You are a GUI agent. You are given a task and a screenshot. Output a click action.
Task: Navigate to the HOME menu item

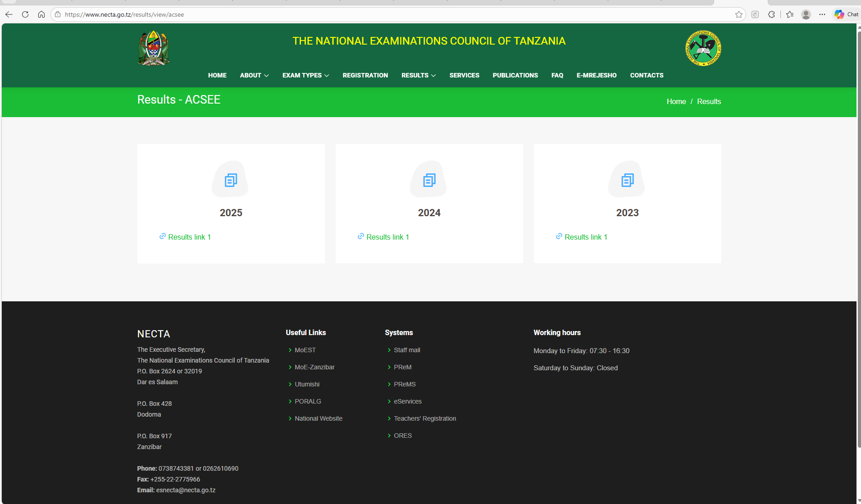[217, 75]
